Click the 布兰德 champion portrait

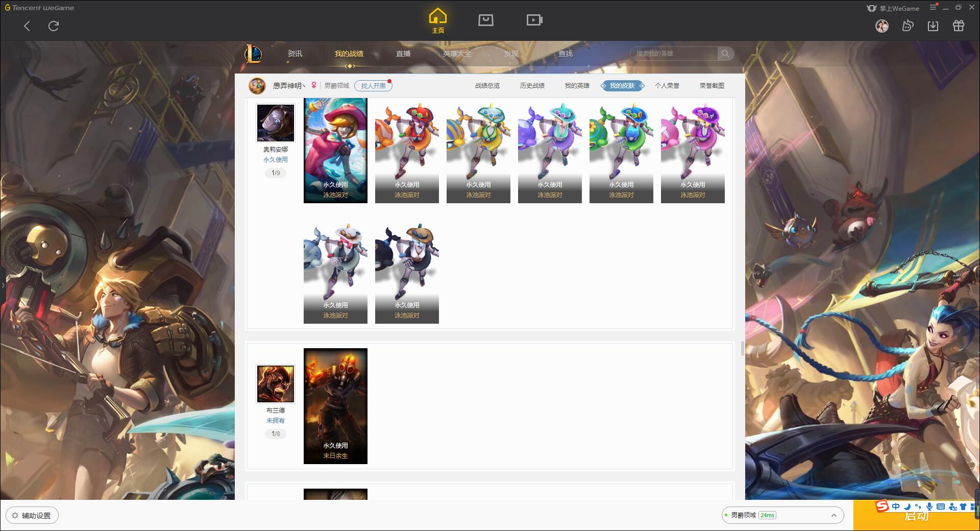point(276,384)
